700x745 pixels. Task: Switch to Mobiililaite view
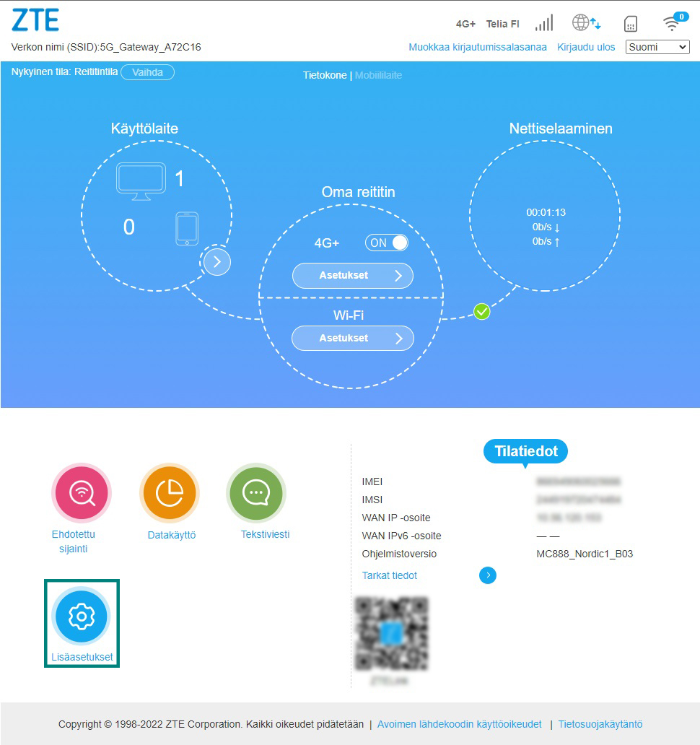pyautogui.click(x=378, y=75)
